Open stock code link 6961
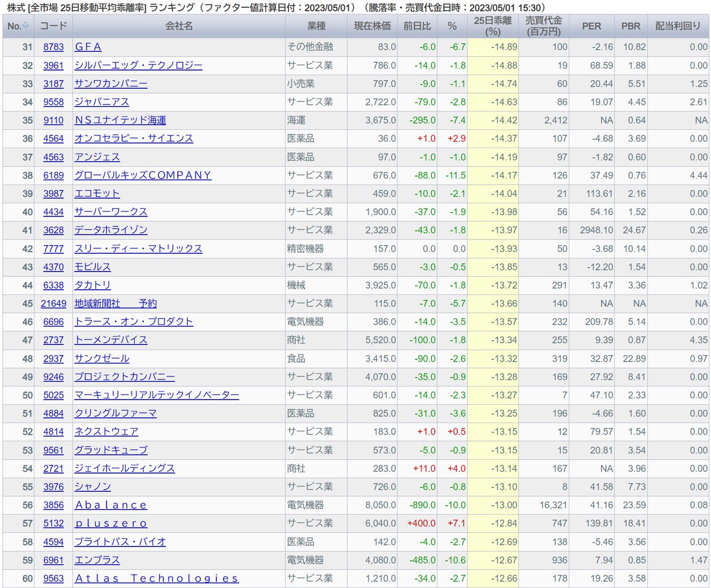Viewport: 711px width, 588px height. coord(53,561)
